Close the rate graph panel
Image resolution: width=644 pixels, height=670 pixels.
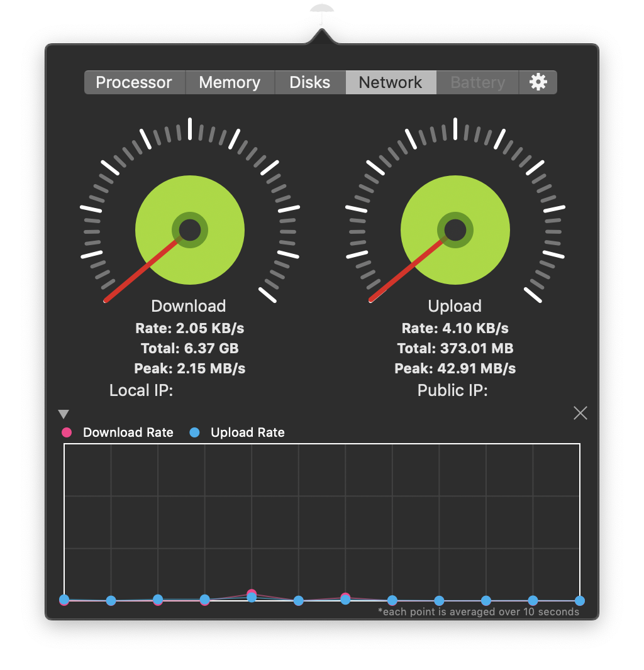click(x=580, y=413)
